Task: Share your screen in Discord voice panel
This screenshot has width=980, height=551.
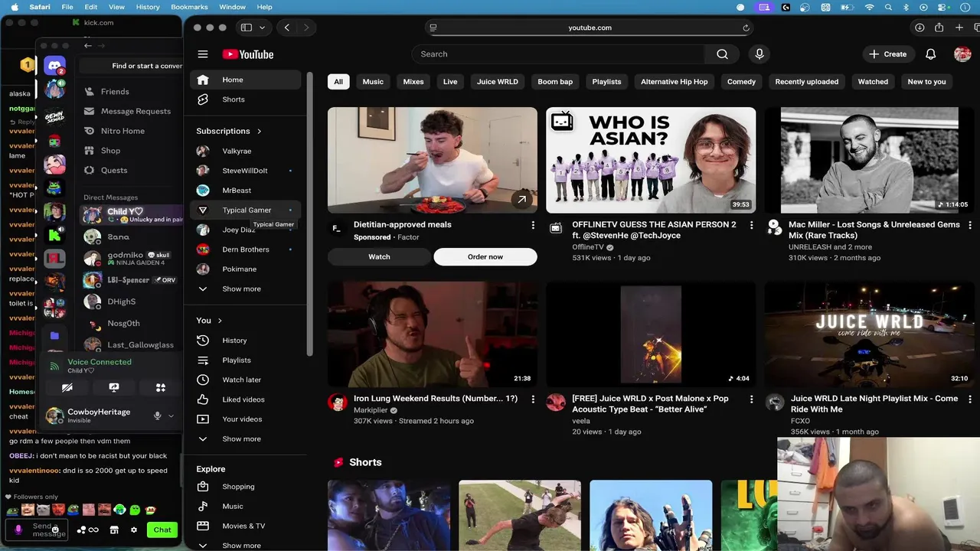Action: click(x=114, y=388)
